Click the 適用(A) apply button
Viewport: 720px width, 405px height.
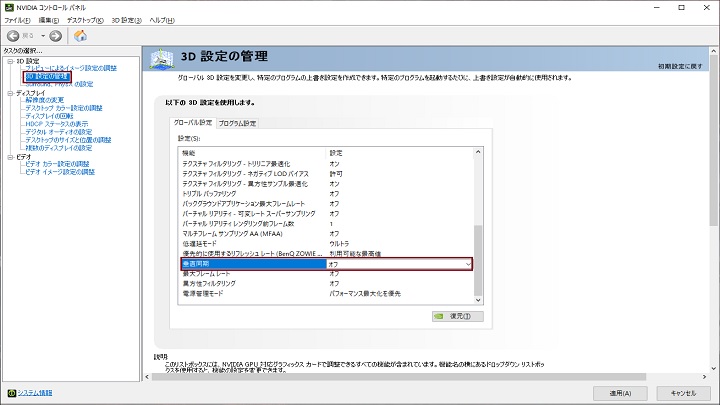pos(620,393)
